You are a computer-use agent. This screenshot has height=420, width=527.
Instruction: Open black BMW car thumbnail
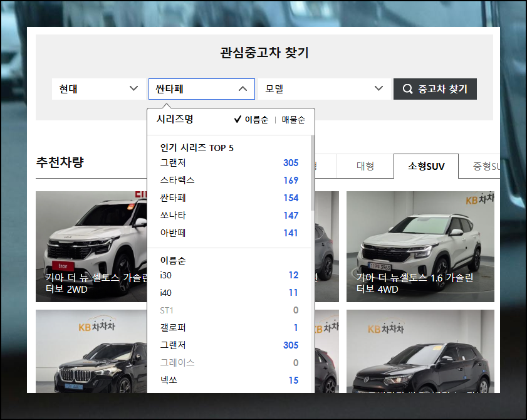(91, 351)
